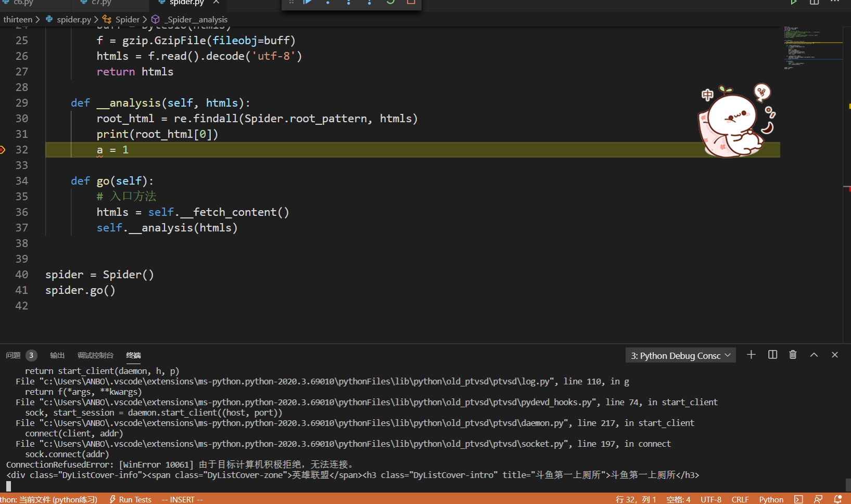This screenshot has width=851, height=504.
Task: Click the Continue button in debug toolbar
Action: (x=308, y=2)
